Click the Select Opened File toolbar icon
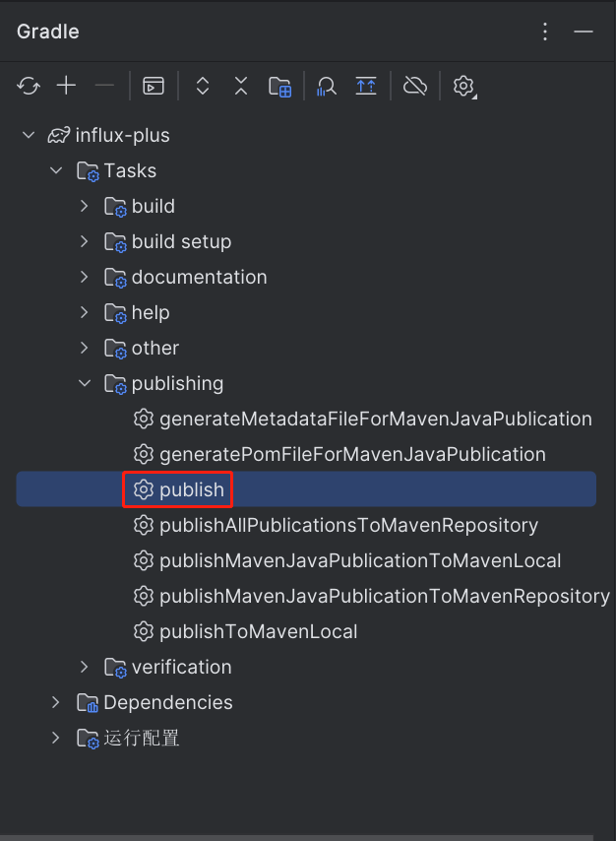Screen dimensions: 616x841 [x=366, y=86]
